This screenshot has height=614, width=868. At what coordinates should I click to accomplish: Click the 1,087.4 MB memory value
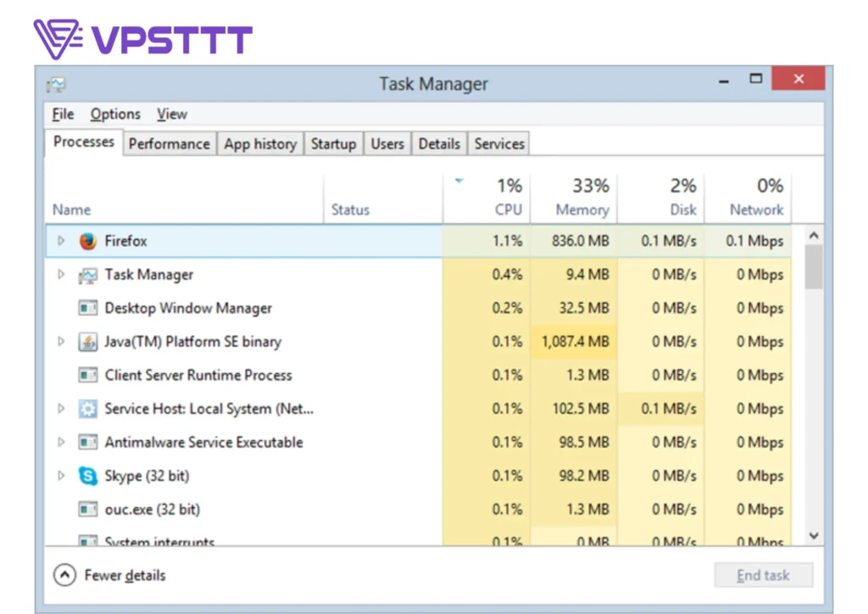tap(576, 342)
